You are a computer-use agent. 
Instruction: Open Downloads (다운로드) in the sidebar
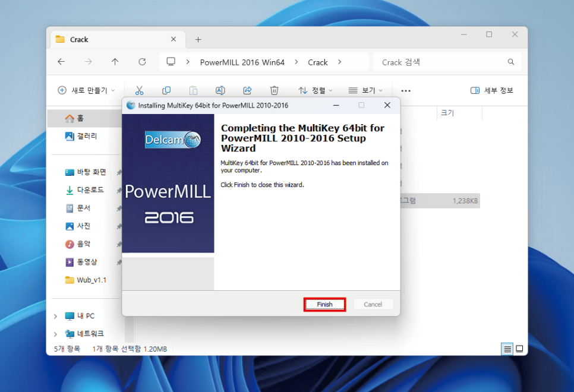pos(86,190)
